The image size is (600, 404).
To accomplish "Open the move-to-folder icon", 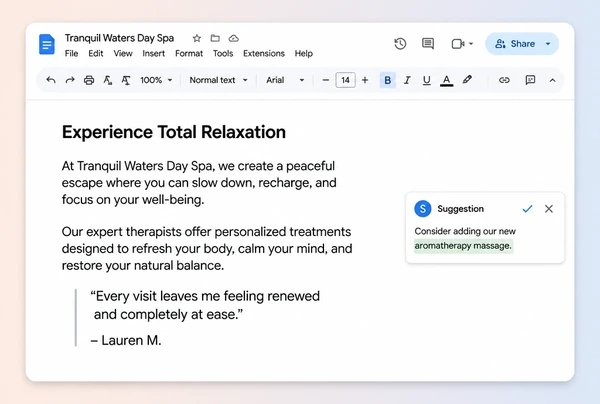I will tap(215, 38).
